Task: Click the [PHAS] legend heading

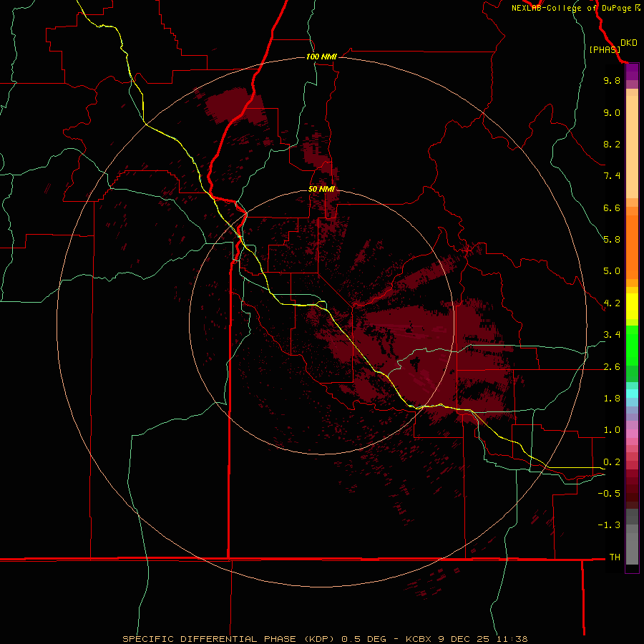Action: pos(605,49)
